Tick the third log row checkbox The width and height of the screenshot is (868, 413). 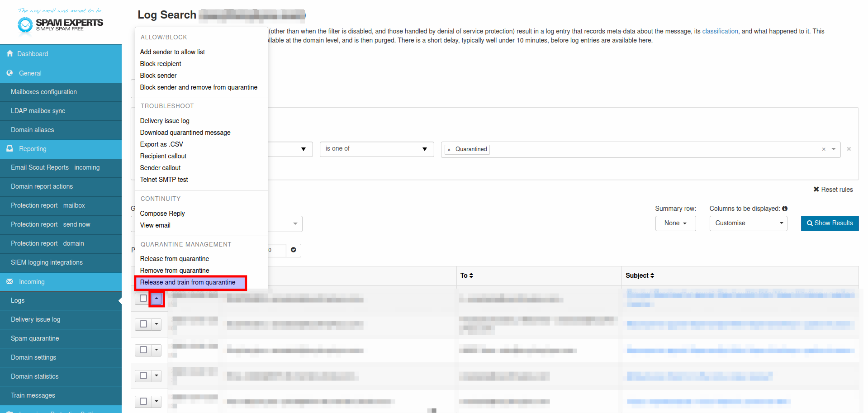pyautogui.click(x=143, y=350)
